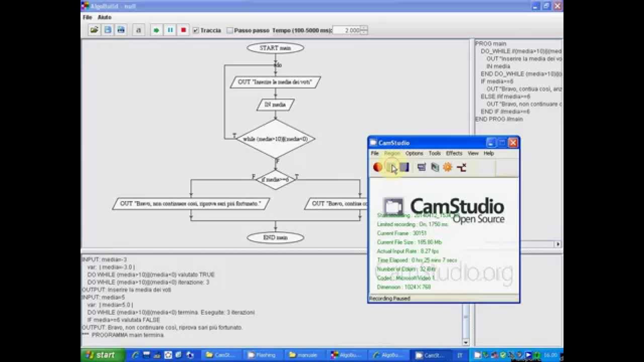Click the trace panel scrollbar's down arrow
This screenshot has height=362, width=644.
tap(465, 342)
